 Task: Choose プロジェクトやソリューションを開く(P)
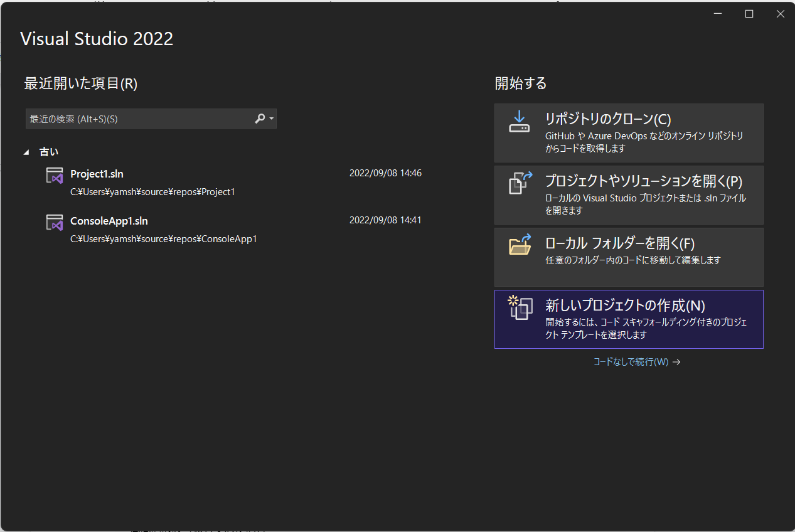(629, 195)
